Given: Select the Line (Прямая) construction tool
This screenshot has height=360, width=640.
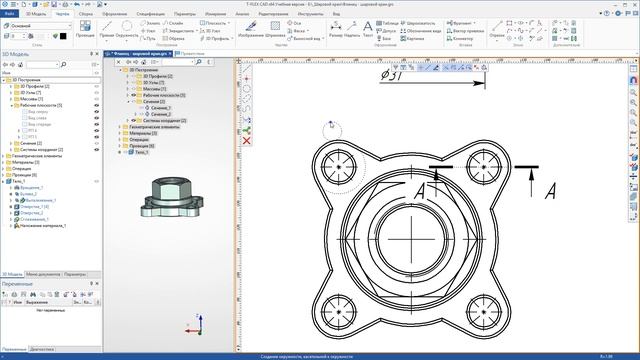Looking at the screenshot, I should (106, 30).
